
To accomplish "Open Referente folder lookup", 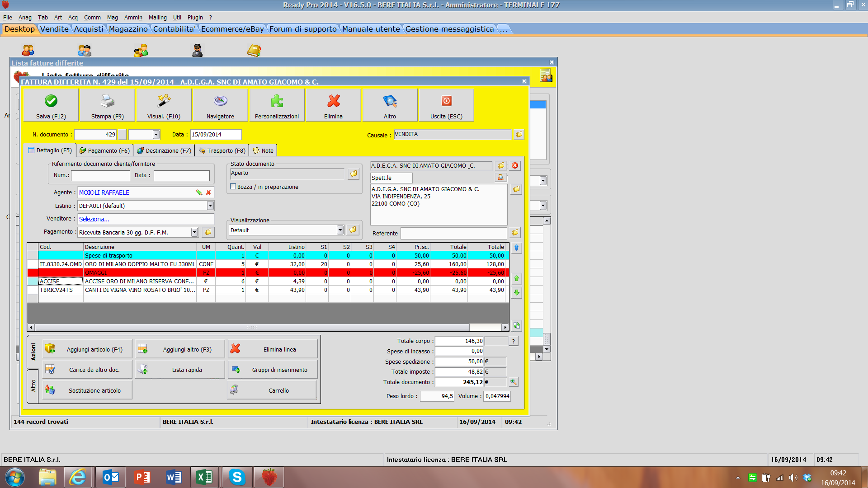I will [x=515, y=233].
